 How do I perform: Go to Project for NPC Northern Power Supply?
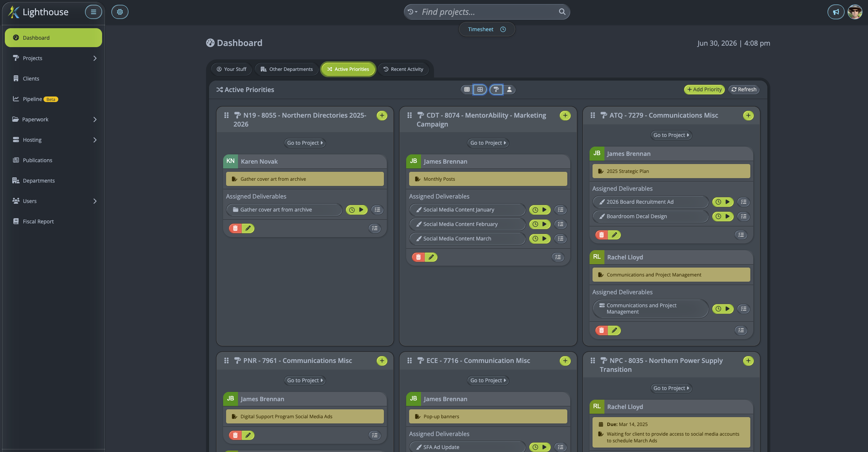[x=671, y=388]
